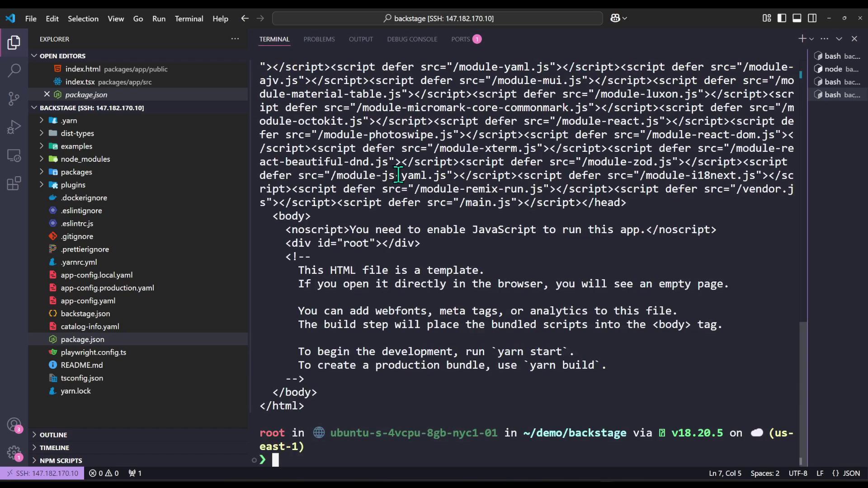Open the Go menu
The image size is (868, 488).
(x=138, y=19)
